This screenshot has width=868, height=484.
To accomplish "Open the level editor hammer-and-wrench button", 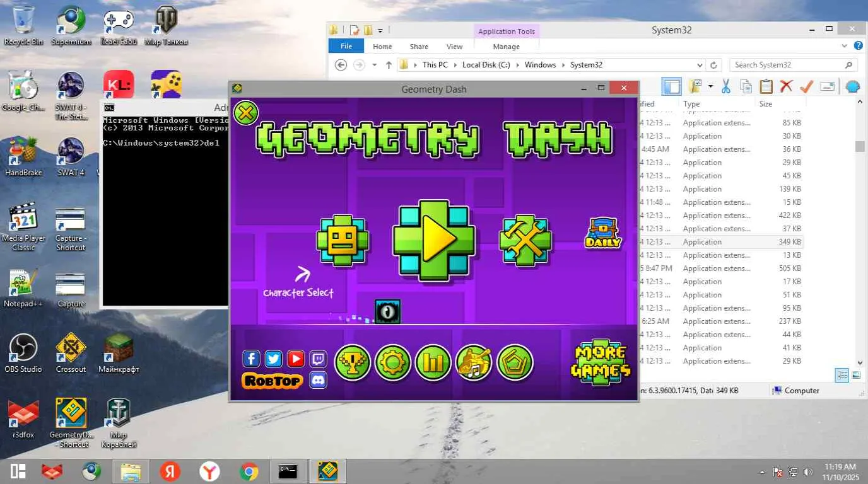I will 525,240.
